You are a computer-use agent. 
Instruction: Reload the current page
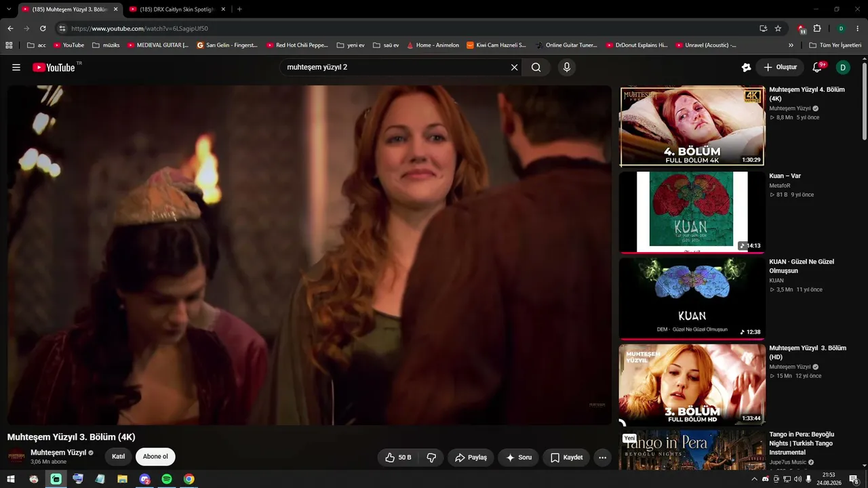pos(43,28)
